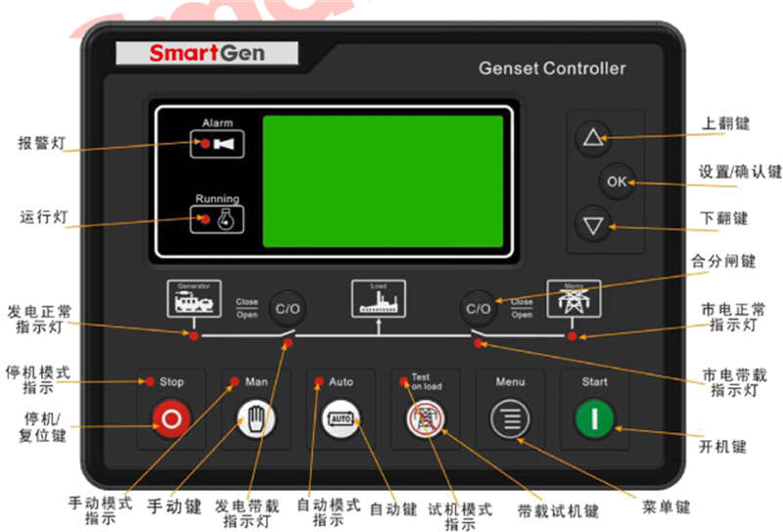Click the Auto mode red indicator LED
783x532 pixels.
(x=319, y=381)
